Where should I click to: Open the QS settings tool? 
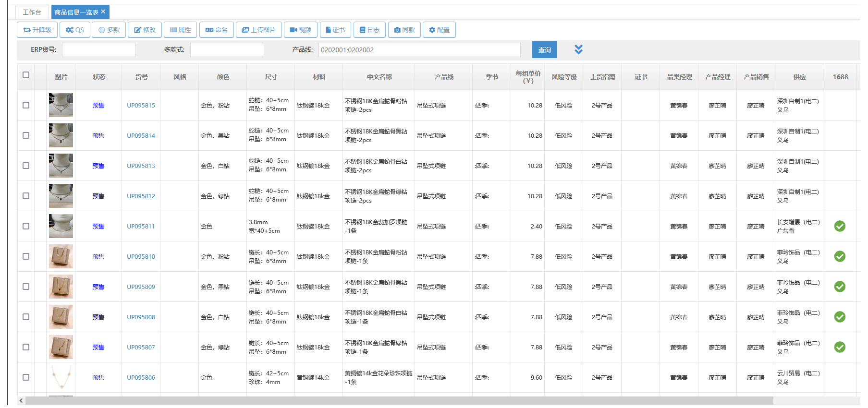tap(75, 30)
